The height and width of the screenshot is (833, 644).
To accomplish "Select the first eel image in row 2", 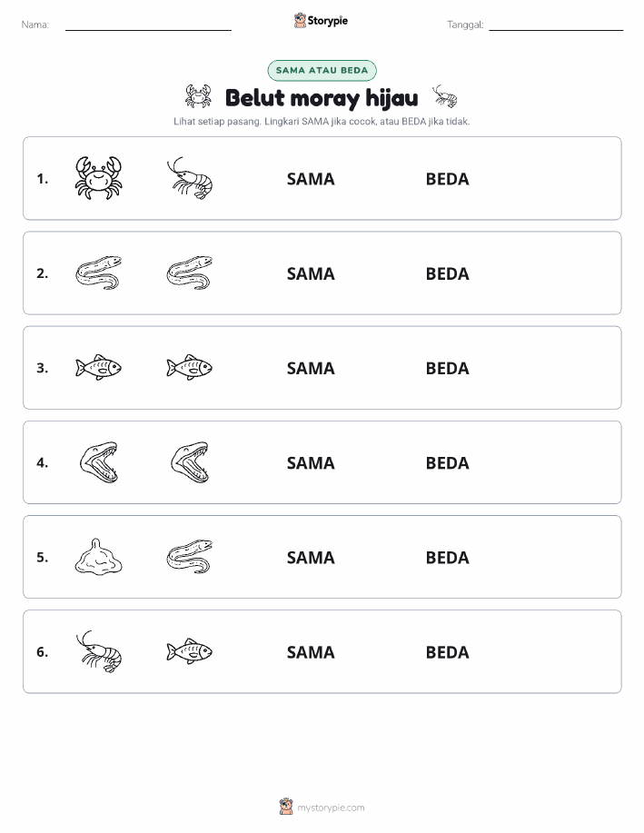I will 98,273.
